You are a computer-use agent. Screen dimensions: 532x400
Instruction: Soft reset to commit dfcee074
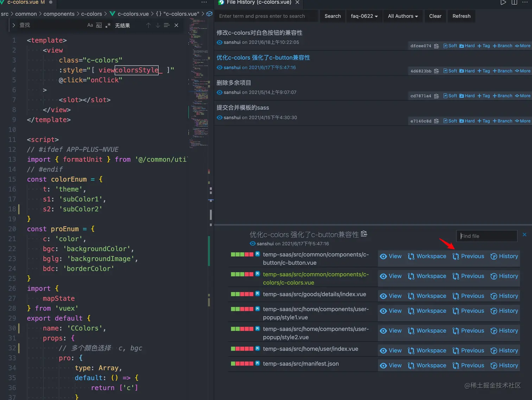[450, 46]
